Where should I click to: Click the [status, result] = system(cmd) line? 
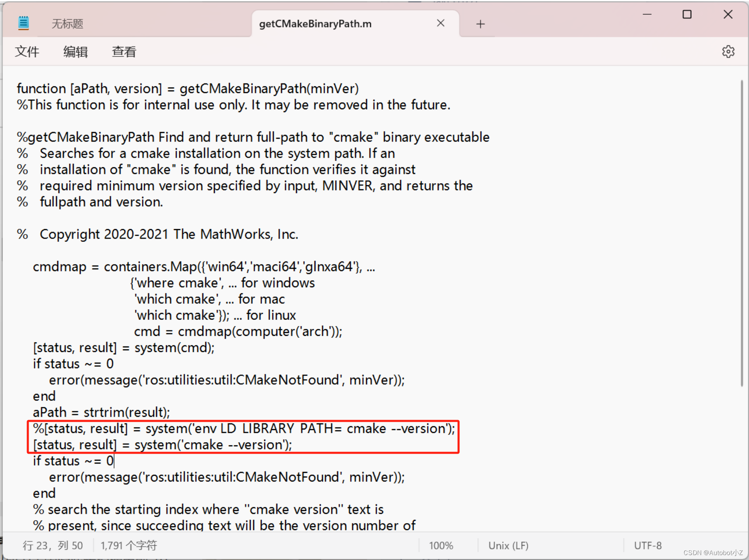coord(124,348)
